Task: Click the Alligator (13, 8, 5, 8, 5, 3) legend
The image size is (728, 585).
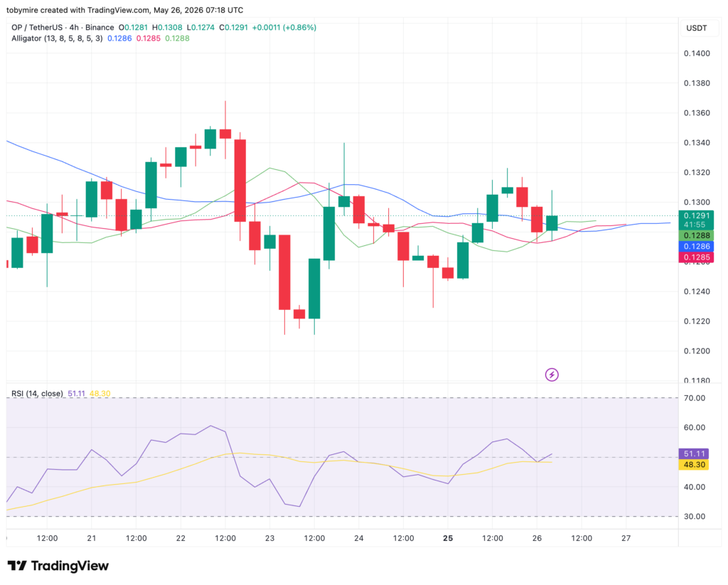Action: click(x=57, y=38)
